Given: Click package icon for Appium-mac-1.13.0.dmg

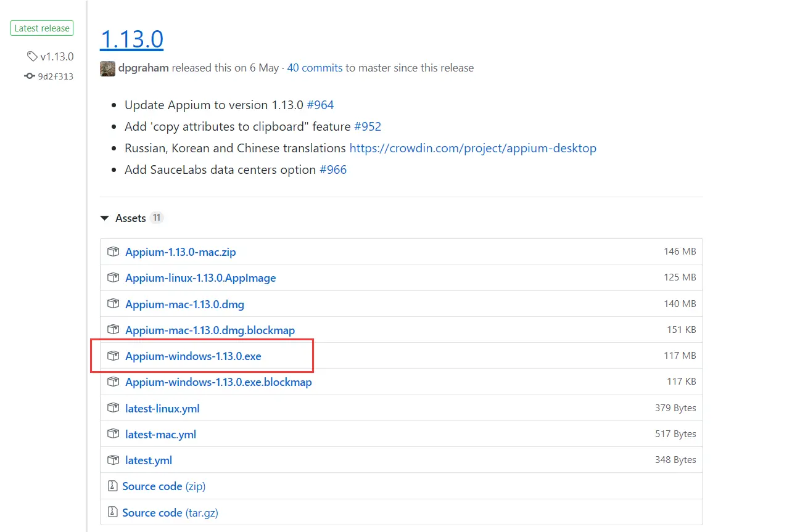Looking at the screenshot, I should pos(113,303).
